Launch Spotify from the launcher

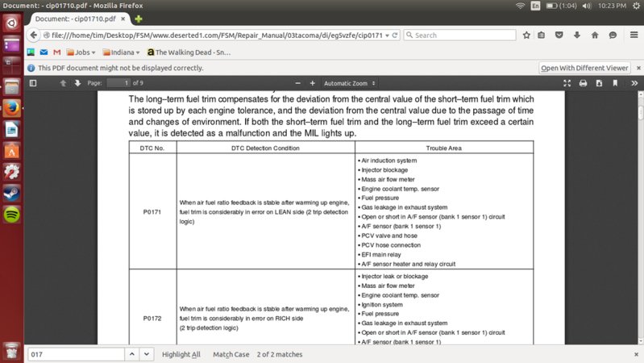12,215
